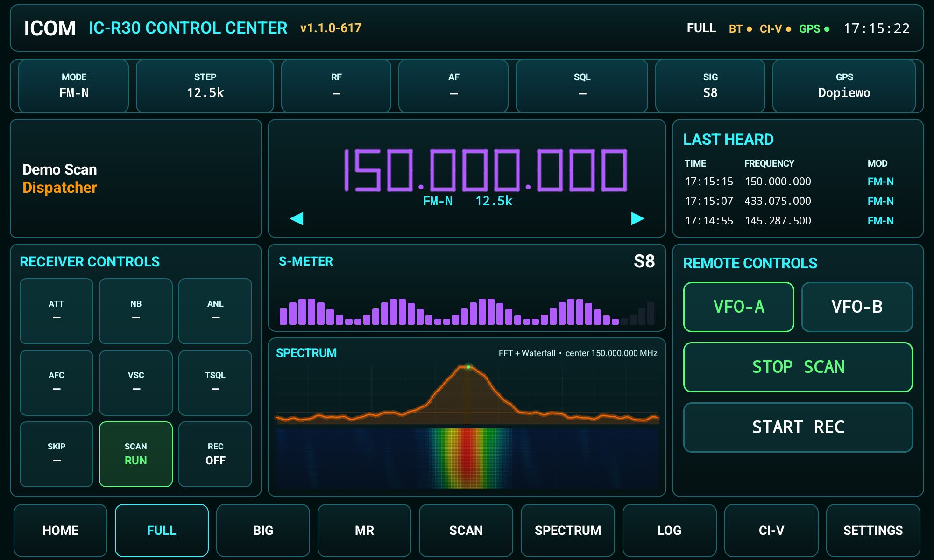Click the 150.000.000 frequency readout
This screenshot has width=934, height=560.
click(x=486, y=170)
